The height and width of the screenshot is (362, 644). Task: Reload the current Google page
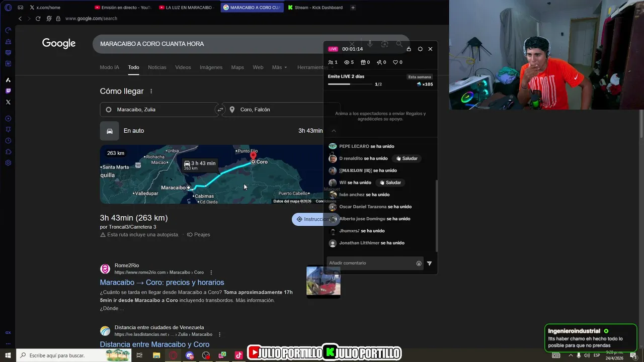38,19
